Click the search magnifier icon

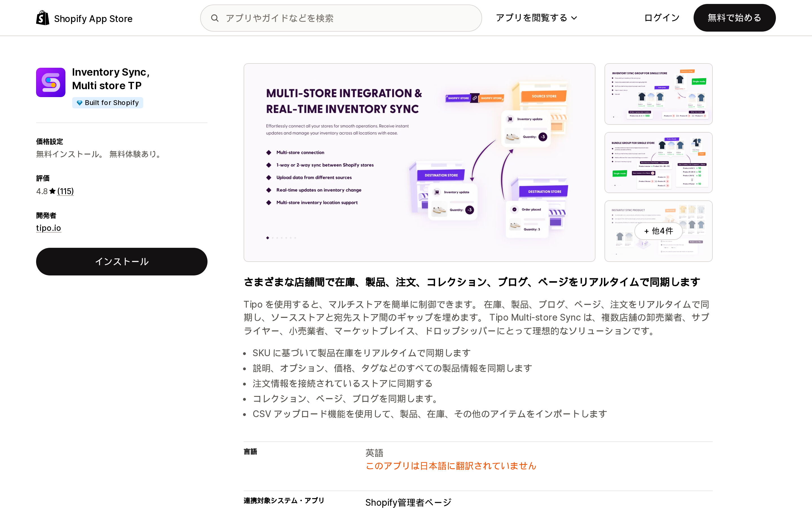215,18
